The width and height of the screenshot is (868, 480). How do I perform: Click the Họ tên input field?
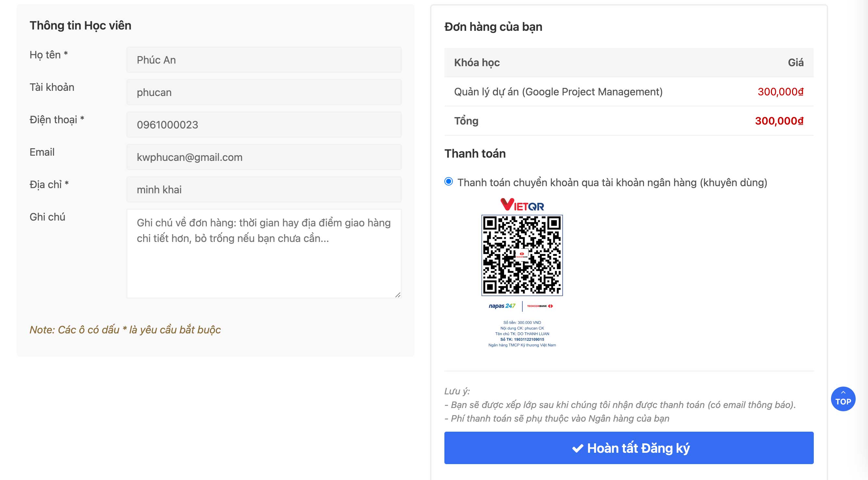click(264, 60)
